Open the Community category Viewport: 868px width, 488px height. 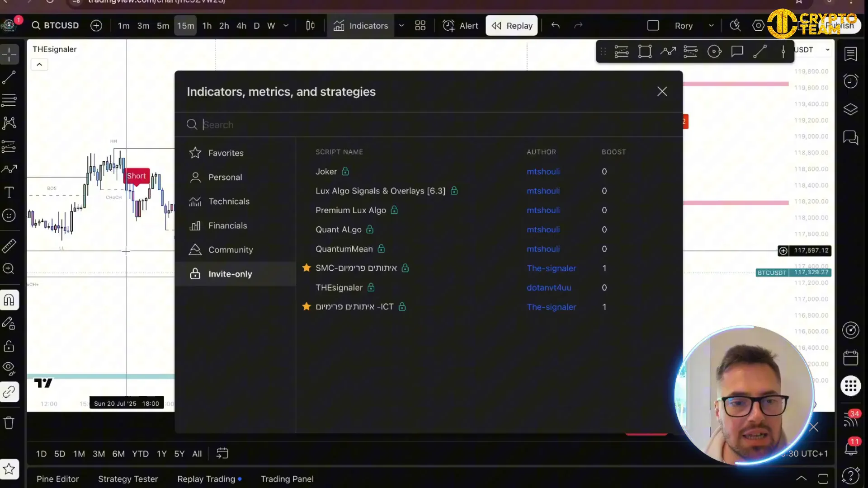[x=235, y=250]
